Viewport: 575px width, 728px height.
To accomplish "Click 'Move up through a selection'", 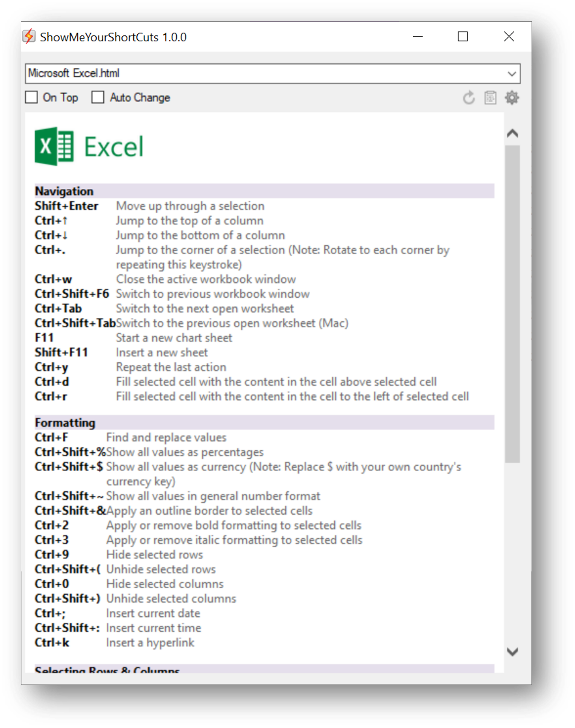I will point(190,206).
